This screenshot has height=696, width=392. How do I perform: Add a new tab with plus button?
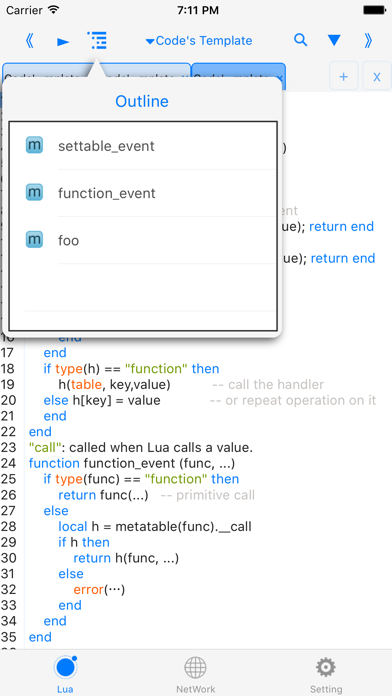click(x=344, y=77)
